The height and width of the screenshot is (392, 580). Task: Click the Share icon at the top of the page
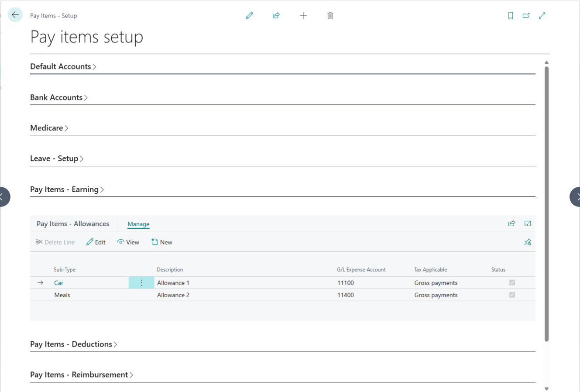pyautogui.click(x=276, y=15)
